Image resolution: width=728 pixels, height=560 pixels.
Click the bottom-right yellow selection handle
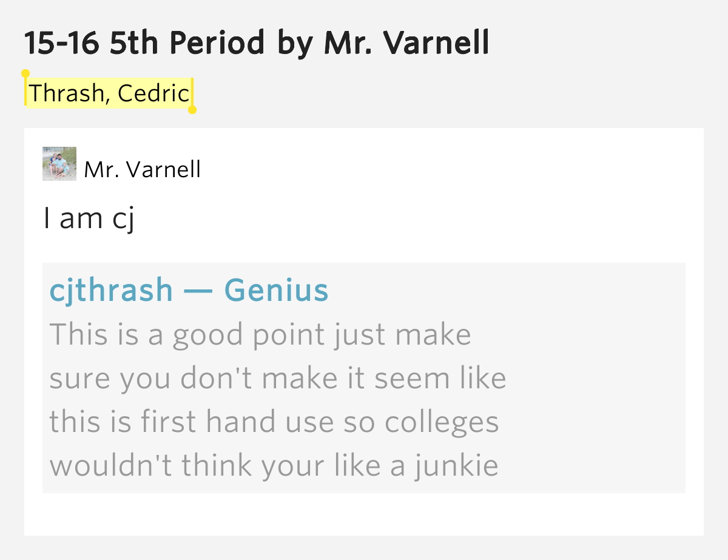point(192,110)
